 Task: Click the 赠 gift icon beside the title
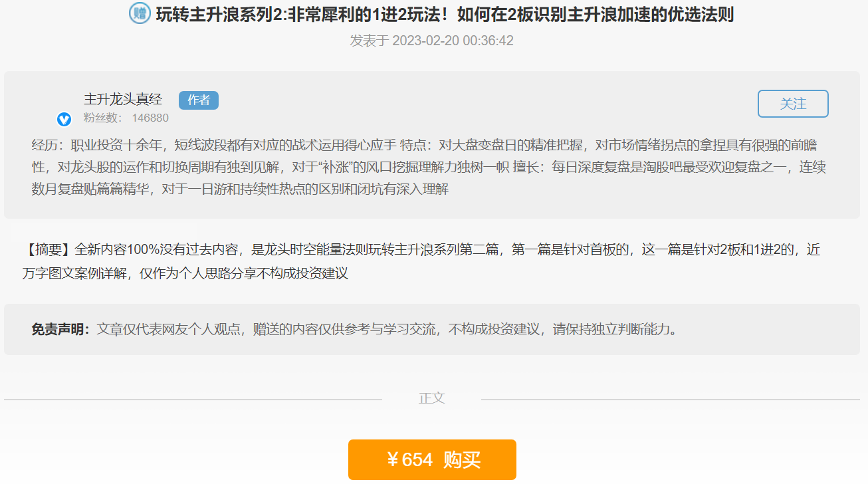coord(140,13)
